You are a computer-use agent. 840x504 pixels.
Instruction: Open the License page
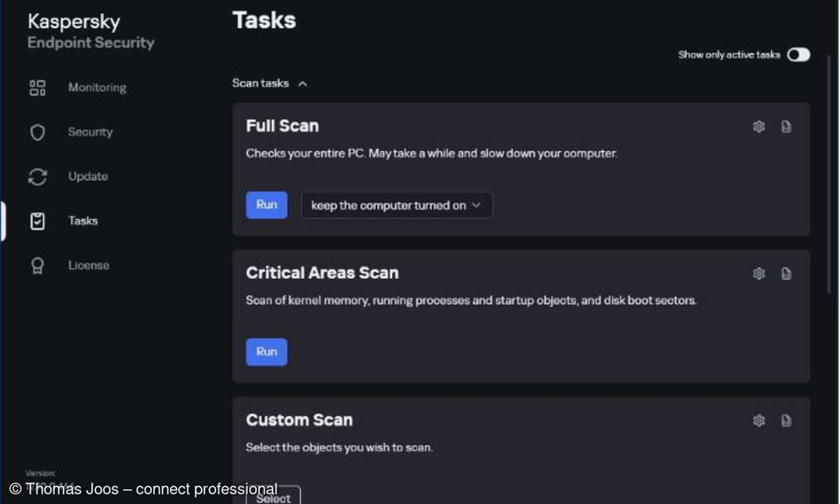[x=88, y=265]
